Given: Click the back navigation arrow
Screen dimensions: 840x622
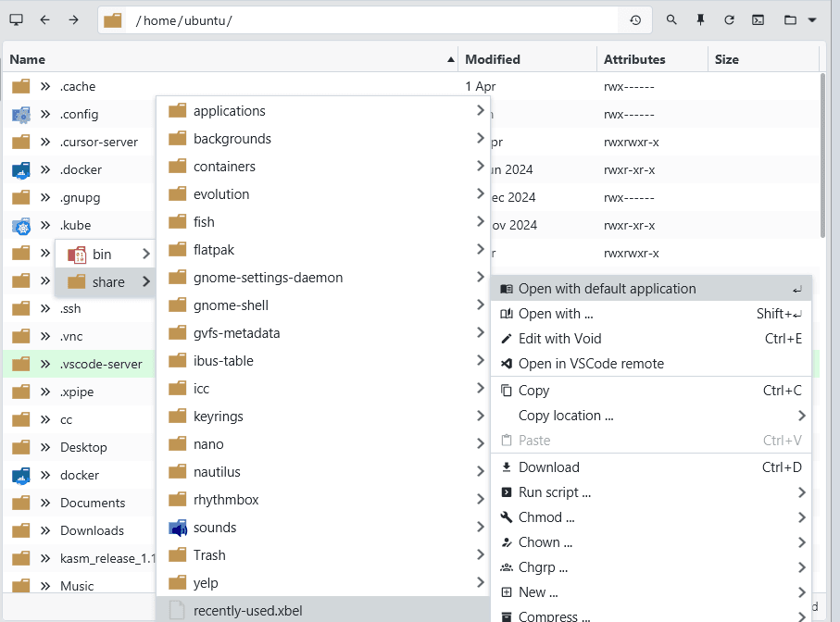Looking at the screenshot, I should coord(44,19).
